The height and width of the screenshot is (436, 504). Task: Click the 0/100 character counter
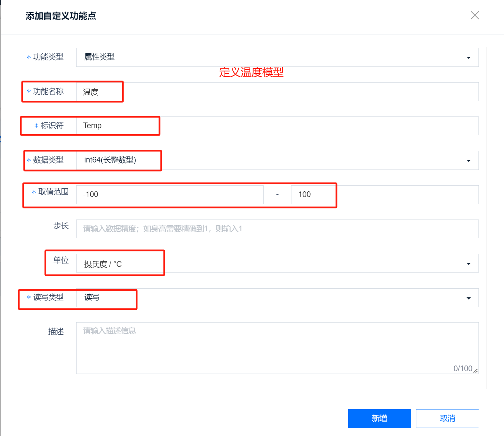[x=463, y=369]
